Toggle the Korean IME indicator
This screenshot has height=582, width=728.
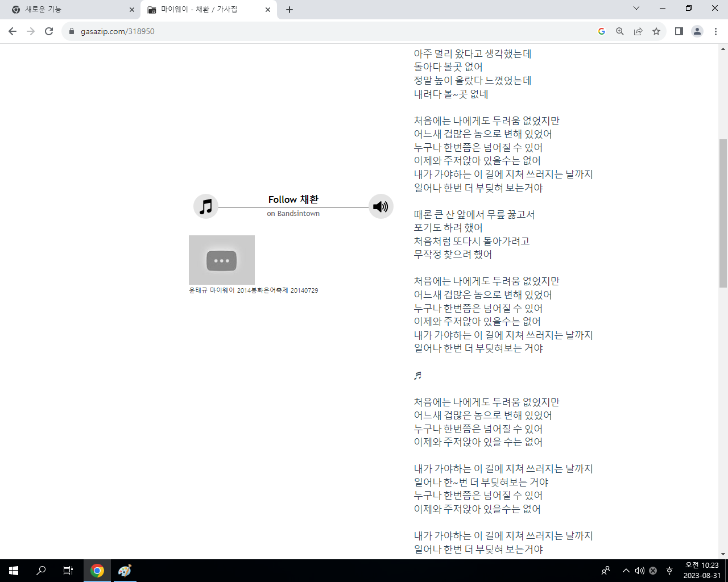669,571
